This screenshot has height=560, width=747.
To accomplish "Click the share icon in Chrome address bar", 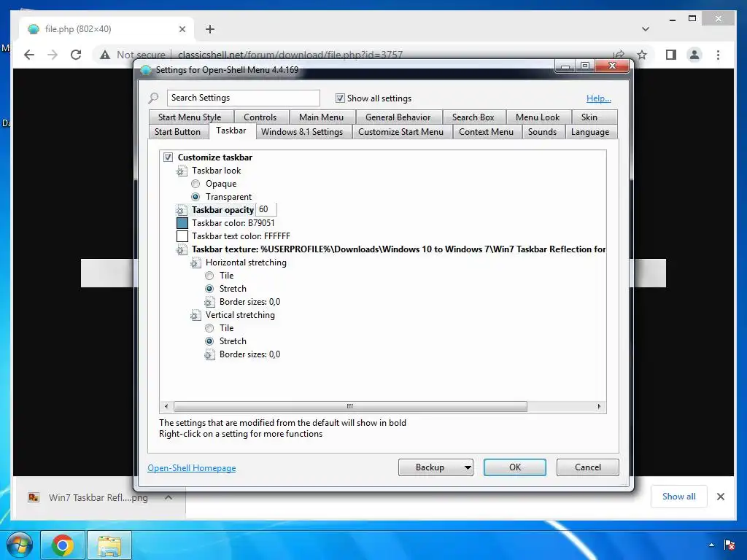I will (619, 55).
